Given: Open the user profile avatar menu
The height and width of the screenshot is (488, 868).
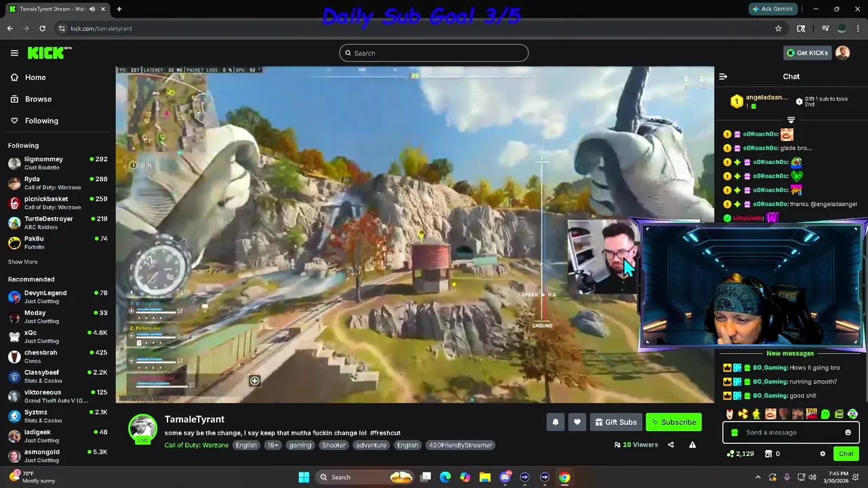Looking at the screenshot, I should [x=843, y=53].
